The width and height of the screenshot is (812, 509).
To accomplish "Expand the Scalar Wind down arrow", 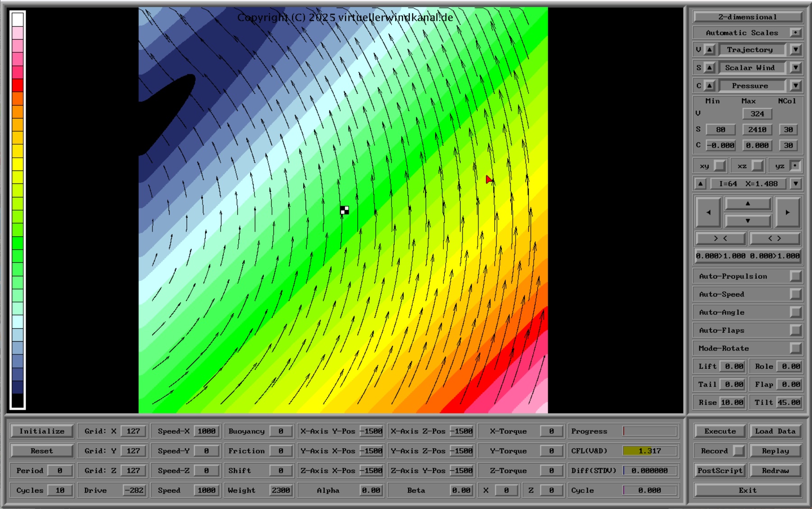I will tap(795, 68).
